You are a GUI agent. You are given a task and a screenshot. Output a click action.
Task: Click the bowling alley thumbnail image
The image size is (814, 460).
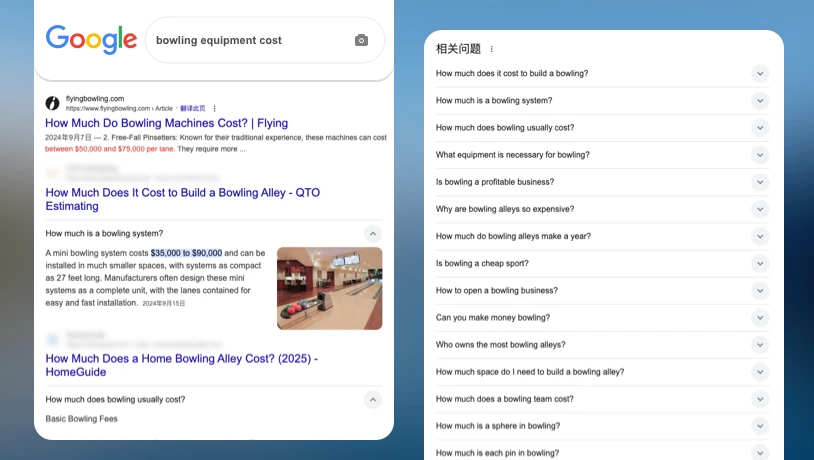tap(329, 288)
